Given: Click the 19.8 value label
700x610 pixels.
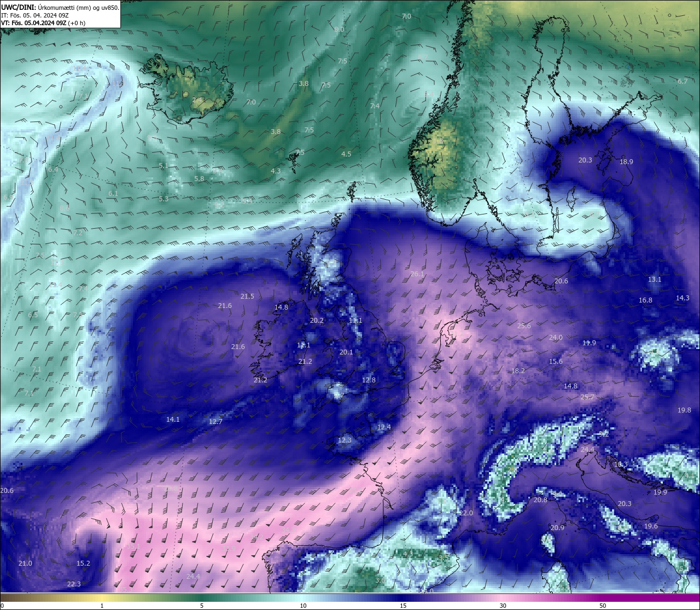Looking at the screenshot, I should point(684,410).
